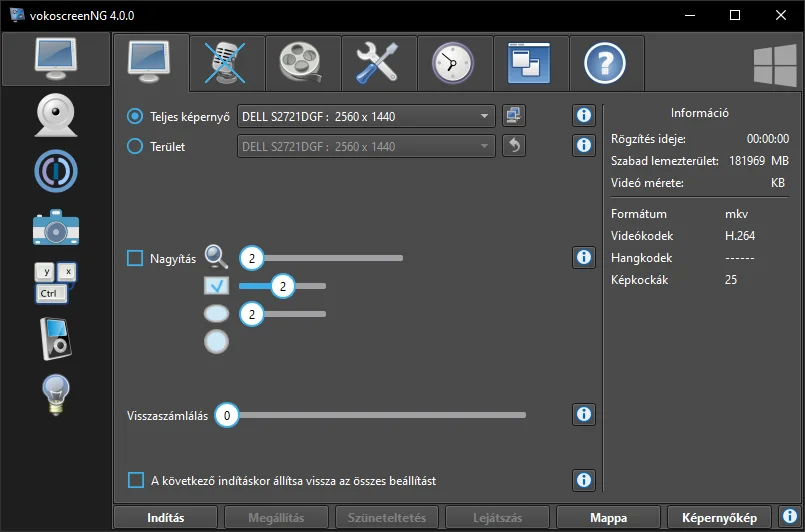
Task: Check the reset all settings on next start box
Action: pyautogui.click(x=136, y=481)
